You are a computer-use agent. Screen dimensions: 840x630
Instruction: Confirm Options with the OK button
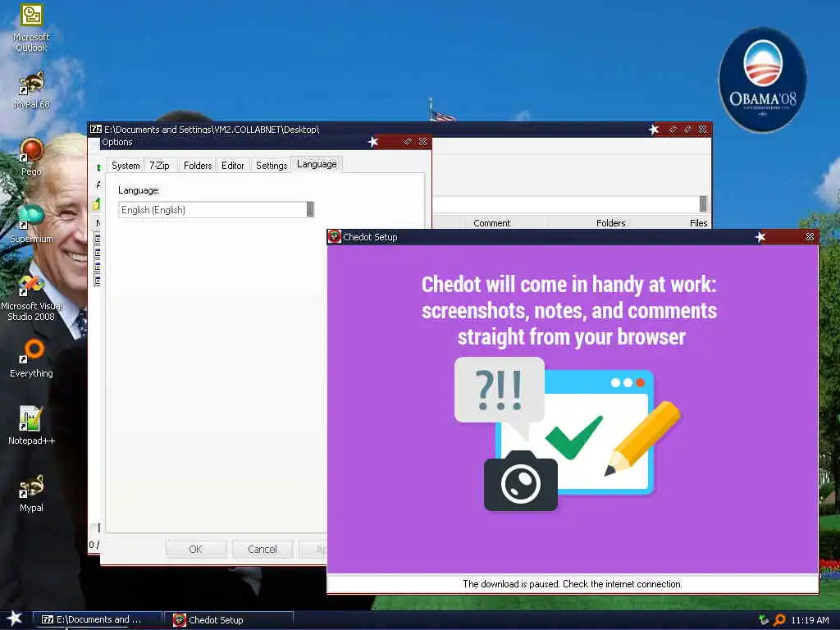pos(195,549)
